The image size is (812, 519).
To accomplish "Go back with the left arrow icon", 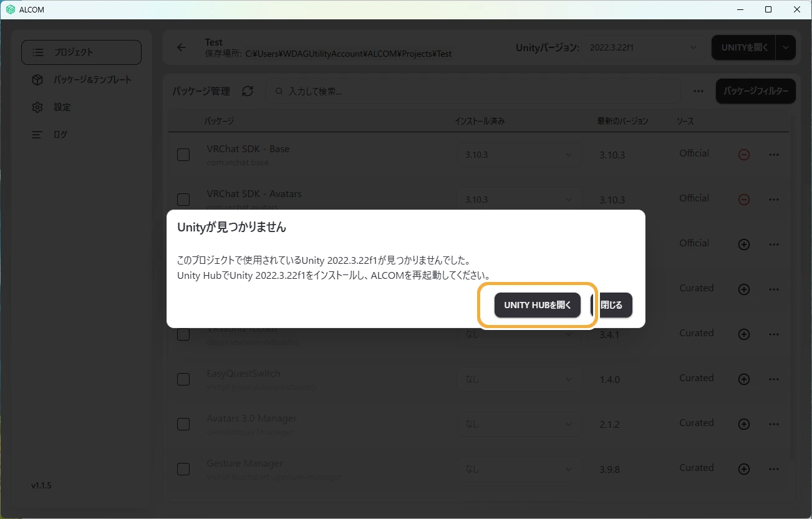I will coord(181,47).
